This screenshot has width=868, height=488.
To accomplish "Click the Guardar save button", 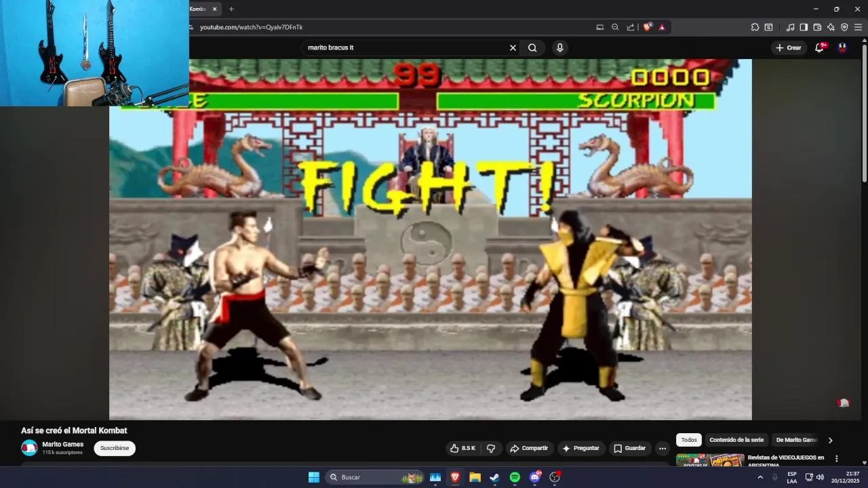I will coord(630,448).
